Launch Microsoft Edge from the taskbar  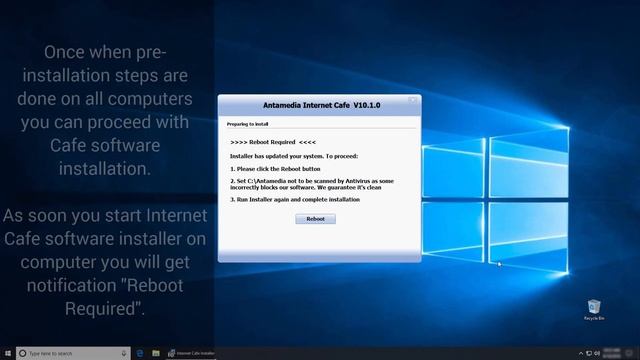(x=140, y=353)
